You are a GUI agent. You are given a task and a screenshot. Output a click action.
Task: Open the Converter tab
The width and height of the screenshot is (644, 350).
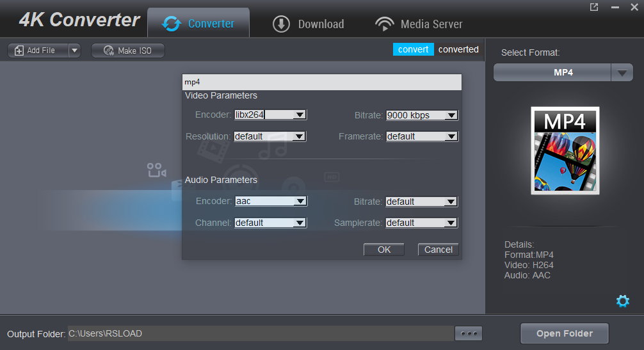click(x=198, y=23)
